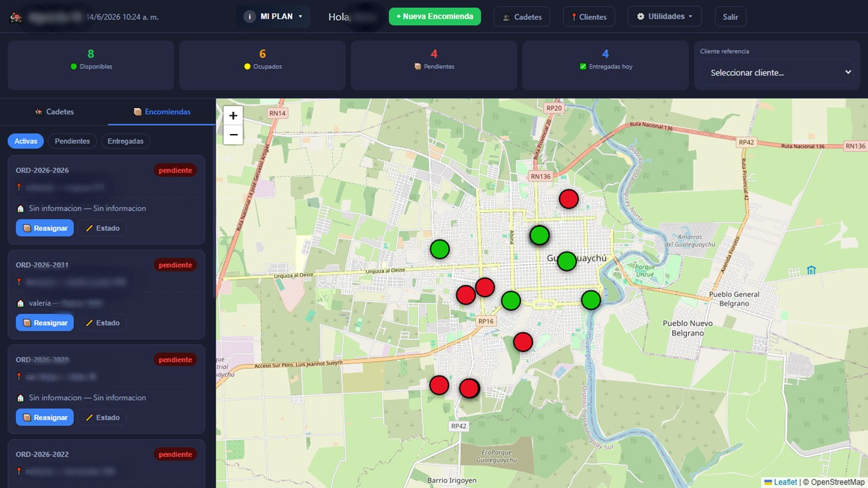Select the order title ORD-2026-2022

click(43, 454)
